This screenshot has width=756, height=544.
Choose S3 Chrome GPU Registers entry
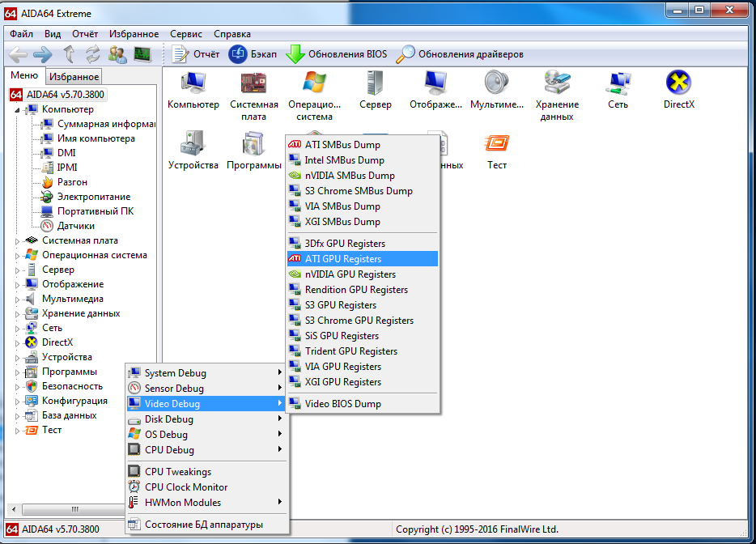[x=363, y=321]
